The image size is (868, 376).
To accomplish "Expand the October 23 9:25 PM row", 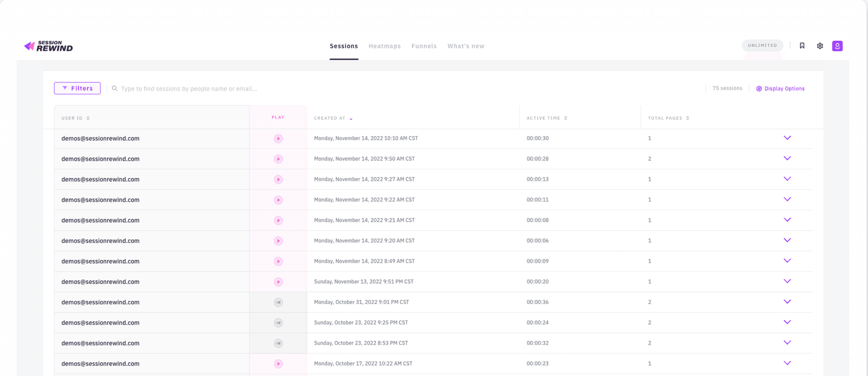I will click(x=787, y=322).
